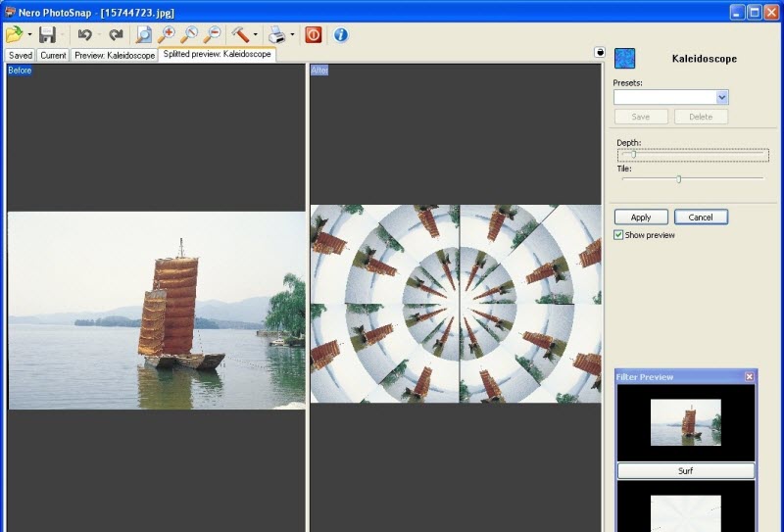Switch to the Current tab
The image size is (784, 532).
coord(53,55)
